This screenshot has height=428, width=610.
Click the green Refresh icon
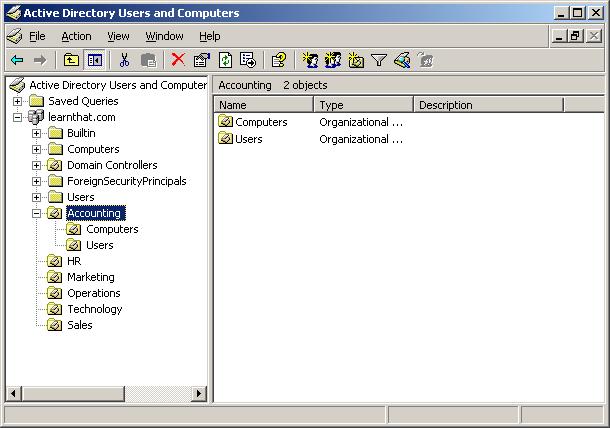(225, 60)
